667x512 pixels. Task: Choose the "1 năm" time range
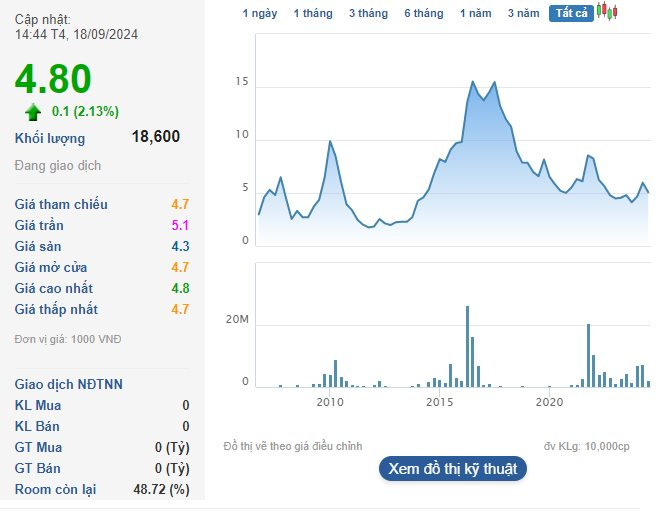(476, 13)
